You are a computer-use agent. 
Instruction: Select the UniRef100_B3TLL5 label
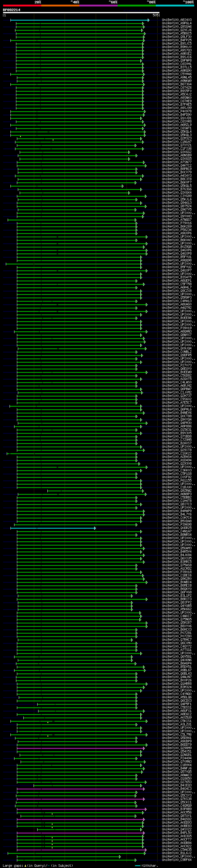(177, 67)
